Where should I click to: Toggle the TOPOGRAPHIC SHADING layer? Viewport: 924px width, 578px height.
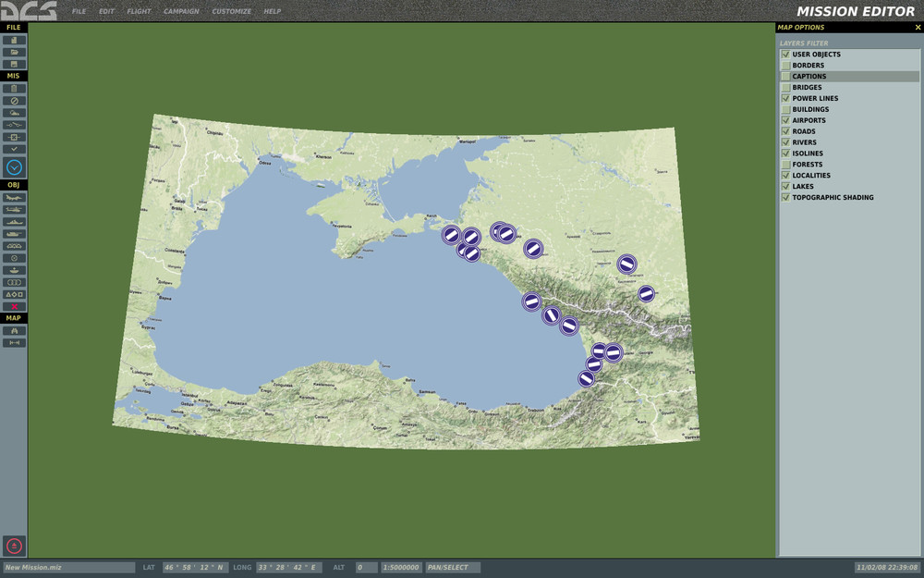tap(785, 197)
